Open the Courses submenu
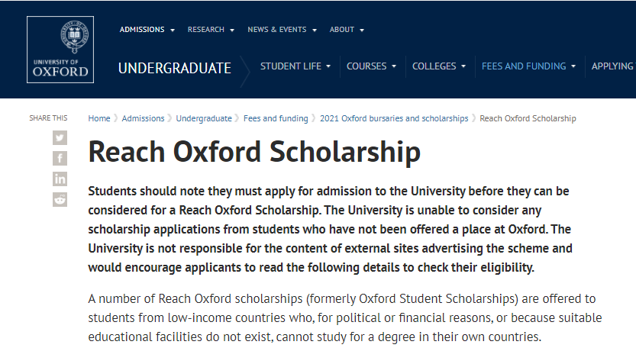The width and height of the screenshot is (636, 364). (x=371, y=66)
